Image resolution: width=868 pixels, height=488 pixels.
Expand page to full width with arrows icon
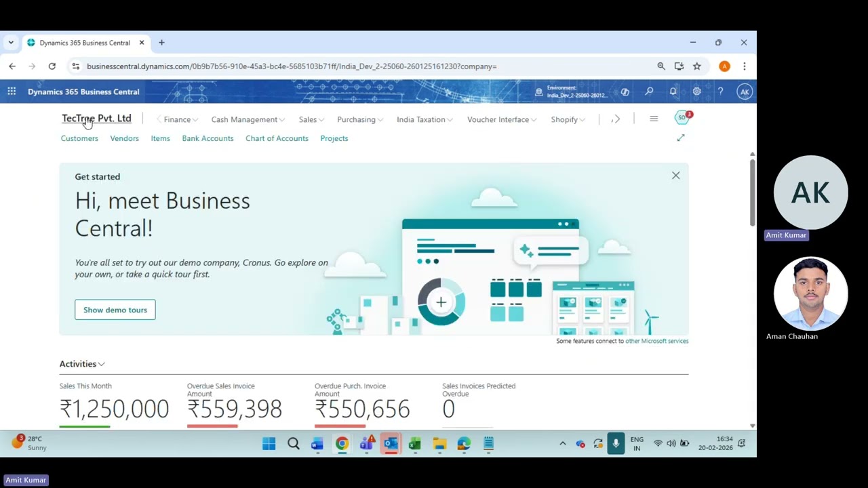coord(681,138)
